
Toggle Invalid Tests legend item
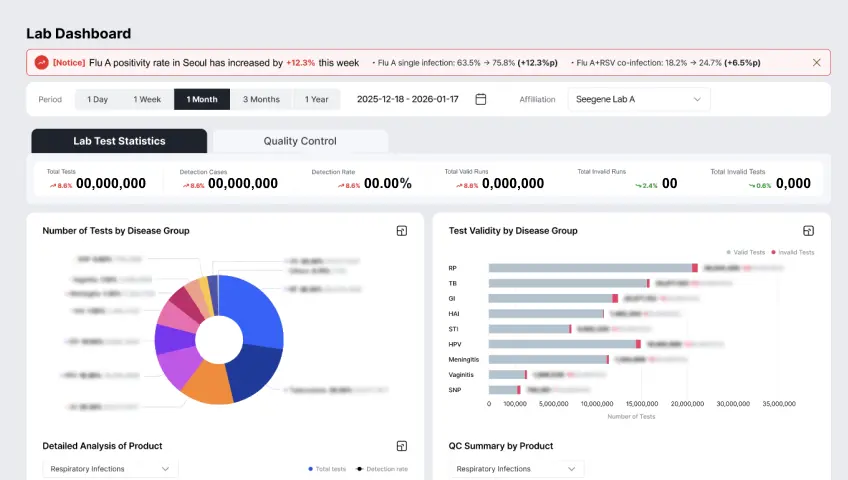point(792,252)
